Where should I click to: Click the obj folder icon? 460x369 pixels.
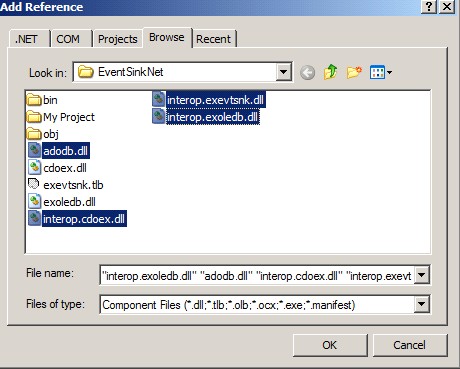coord(34,134)
